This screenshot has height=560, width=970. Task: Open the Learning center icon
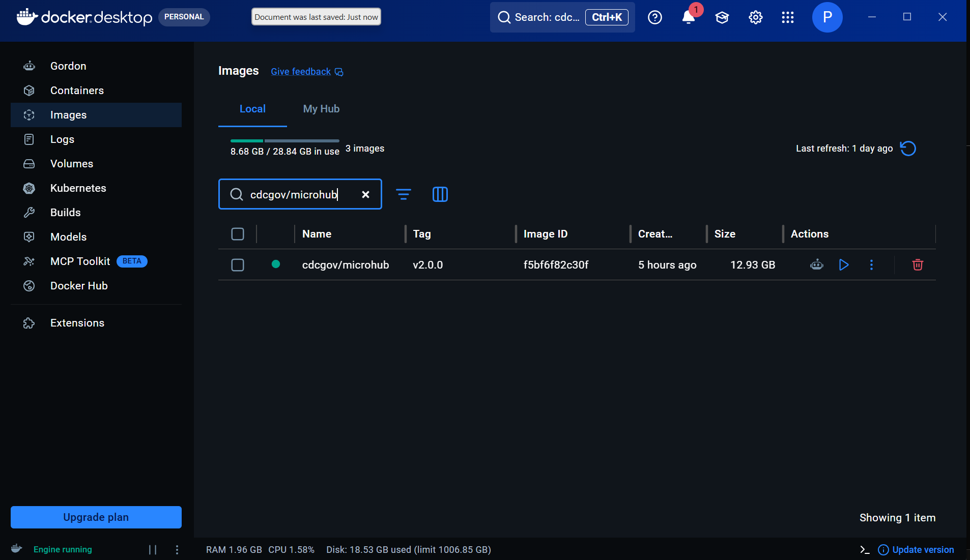[x=722, y=17]
